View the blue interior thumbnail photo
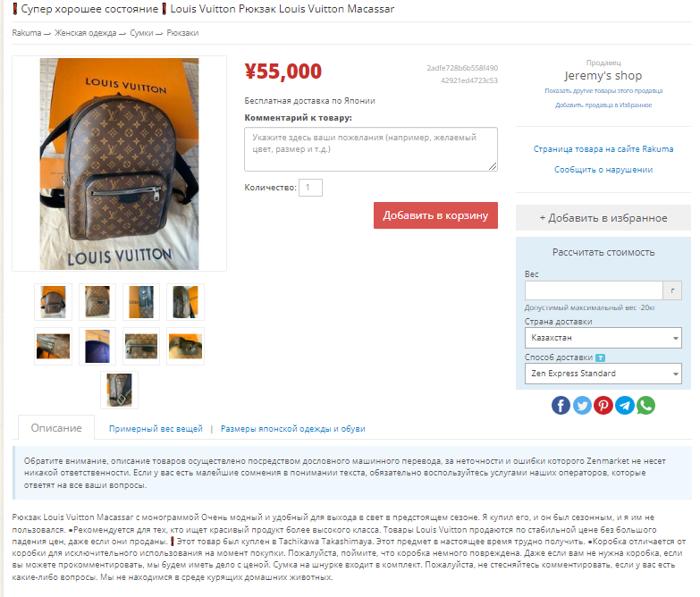Screen dimensions: 700x597 97,346
